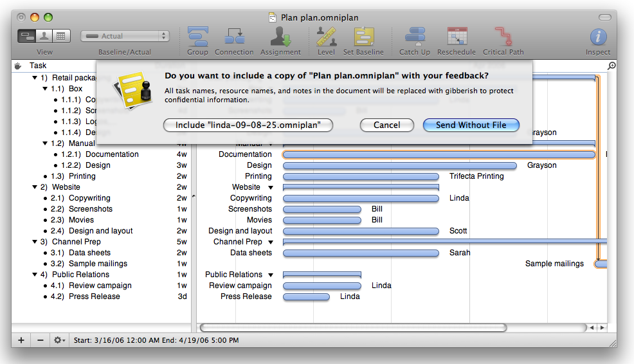Select the 2.2) Screenshots task
The image size is (634, 364).
coord(101,209)
